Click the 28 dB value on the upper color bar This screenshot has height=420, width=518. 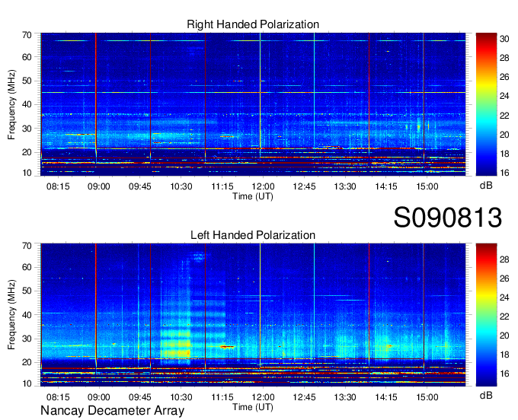(504, 58)
